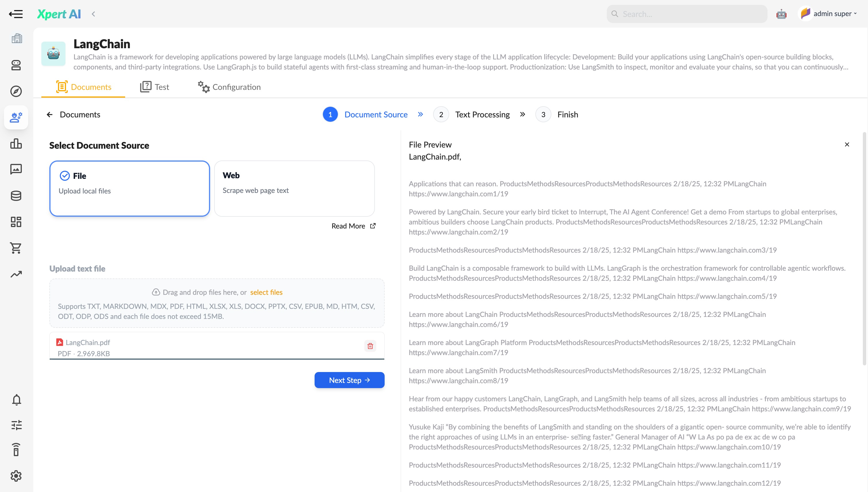Delete LangChain.pdf using the trash icon

point(370,346)
